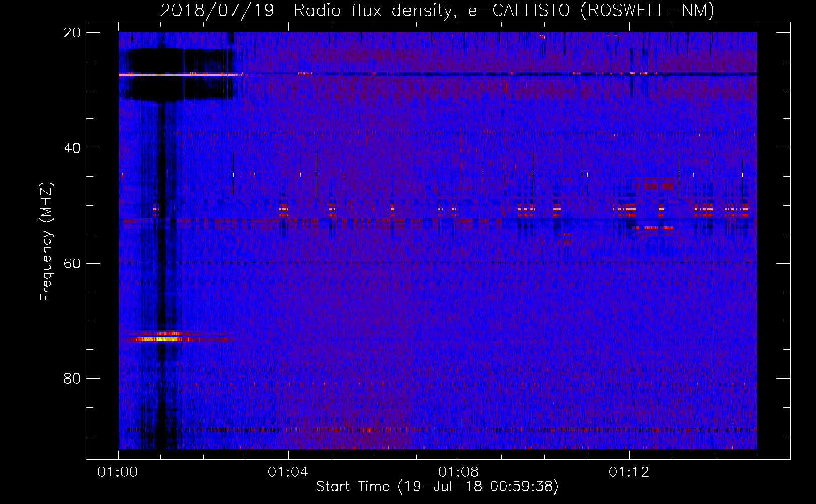Click the time tick label '01:00'
Viewport: 816px width, 504px height.
pyautogui.click(x=118, y=472)
